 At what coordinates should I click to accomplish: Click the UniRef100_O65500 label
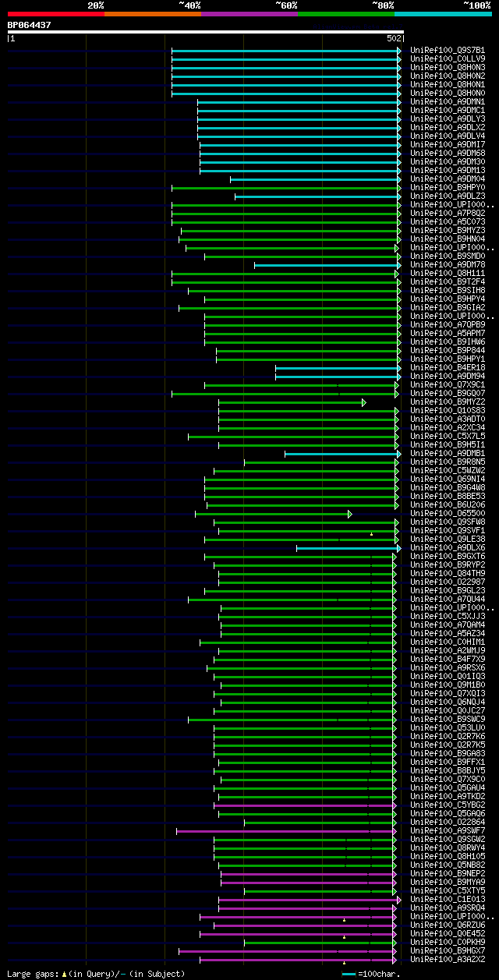pyautogui.click(x=448, y=513)
